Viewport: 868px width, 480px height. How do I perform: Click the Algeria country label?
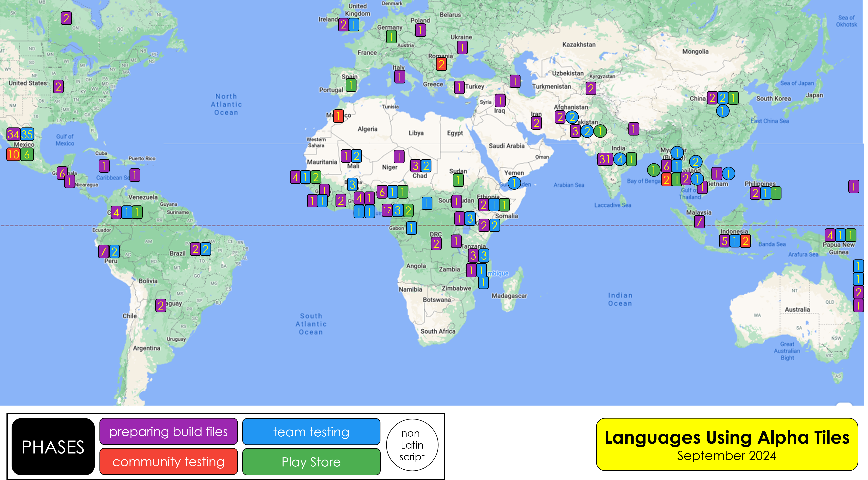pos(367,129)
